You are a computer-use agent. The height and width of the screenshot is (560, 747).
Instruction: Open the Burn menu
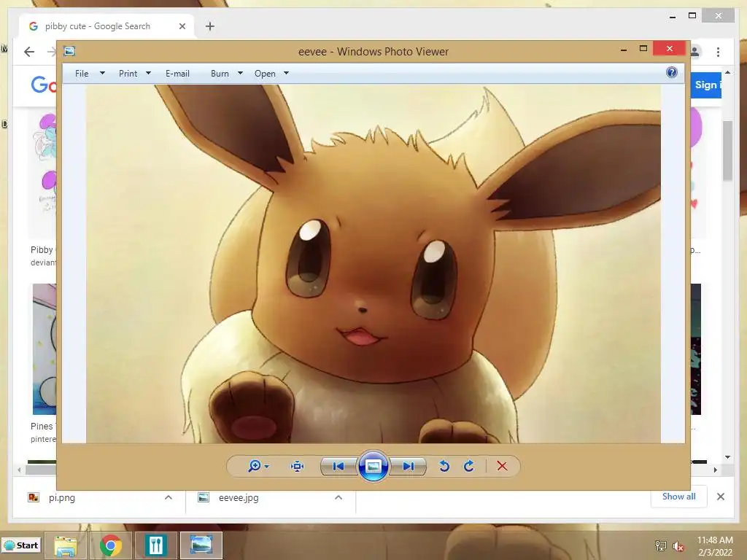click(x=220, y=74)
